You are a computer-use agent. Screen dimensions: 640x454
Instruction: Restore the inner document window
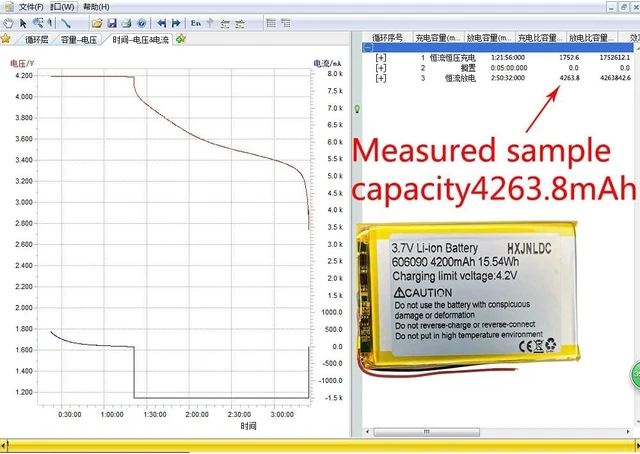624,7
